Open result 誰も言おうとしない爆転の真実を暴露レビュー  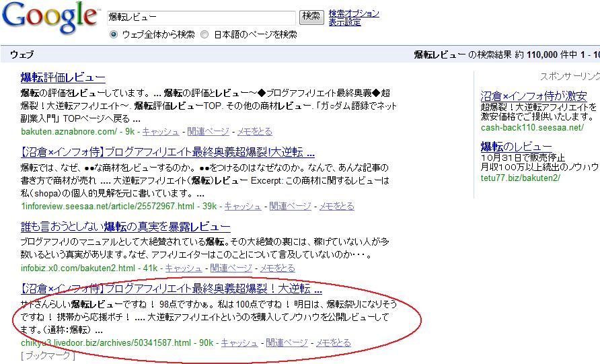pos(126,227)
